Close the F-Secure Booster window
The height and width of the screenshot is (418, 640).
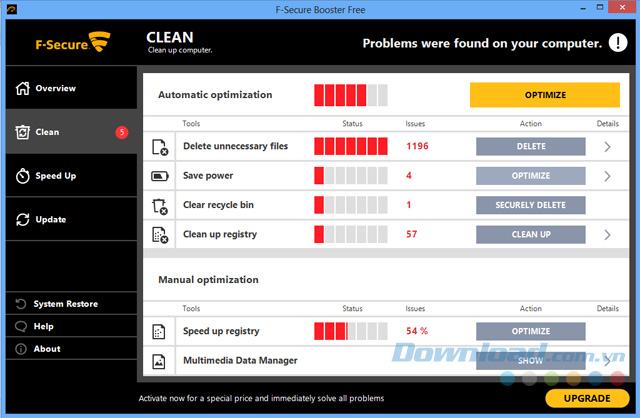(x=622, y=7)
